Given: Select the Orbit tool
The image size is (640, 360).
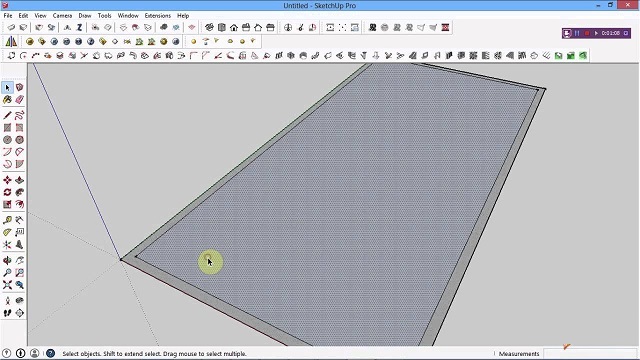Looking at the screenshot, I should coord(7,260).
